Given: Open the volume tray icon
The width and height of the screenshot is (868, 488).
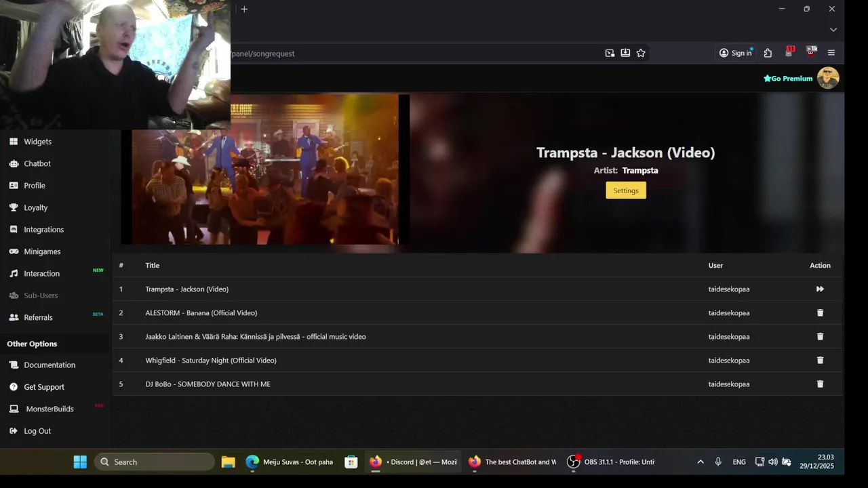Looking at the screenshot, I should tap(773, 462).
